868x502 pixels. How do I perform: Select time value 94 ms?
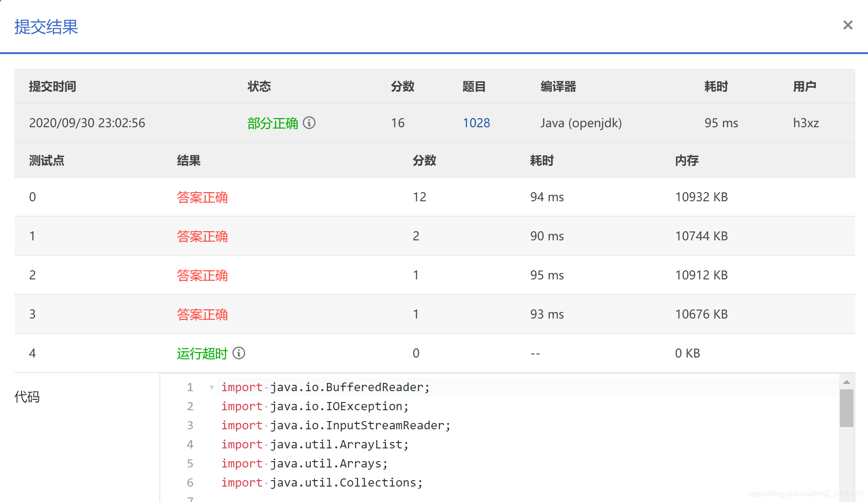(547, 197)
